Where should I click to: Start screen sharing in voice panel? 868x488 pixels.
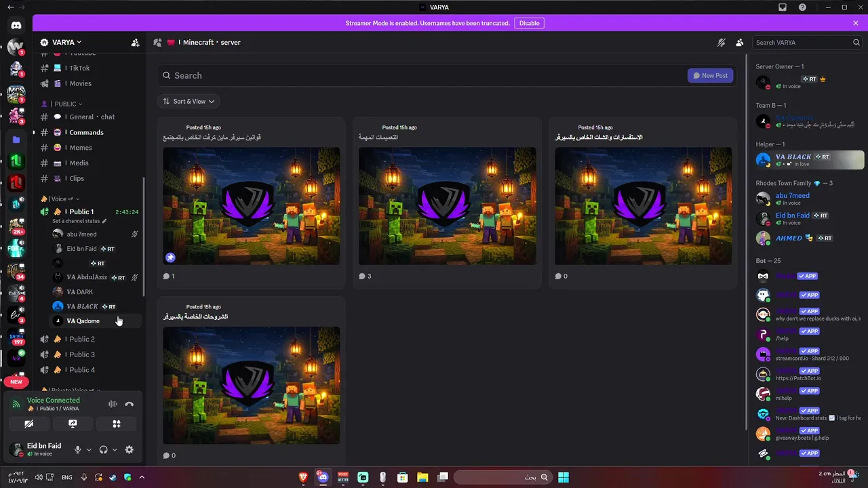click(73, 424)
